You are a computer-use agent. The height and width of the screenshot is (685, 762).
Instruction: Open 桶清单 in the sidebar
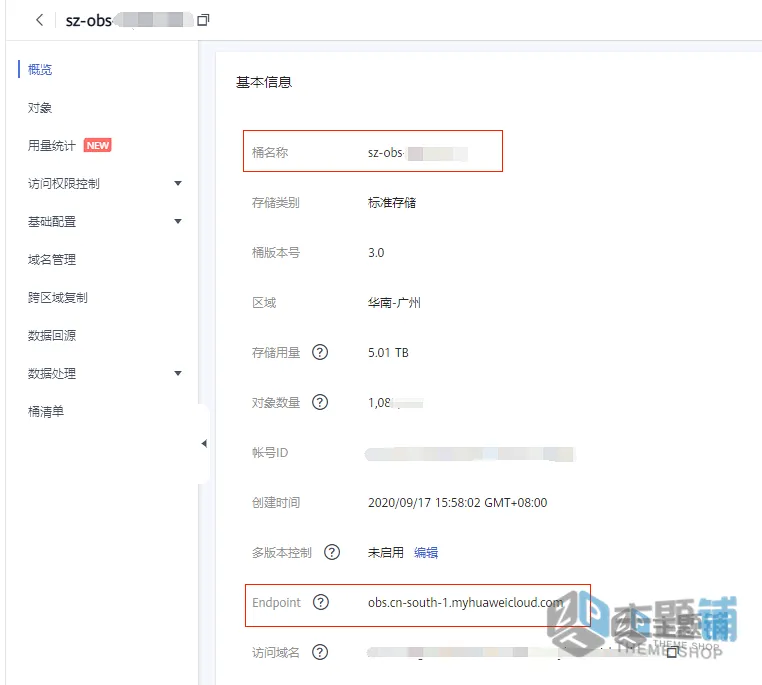point(46,411)
